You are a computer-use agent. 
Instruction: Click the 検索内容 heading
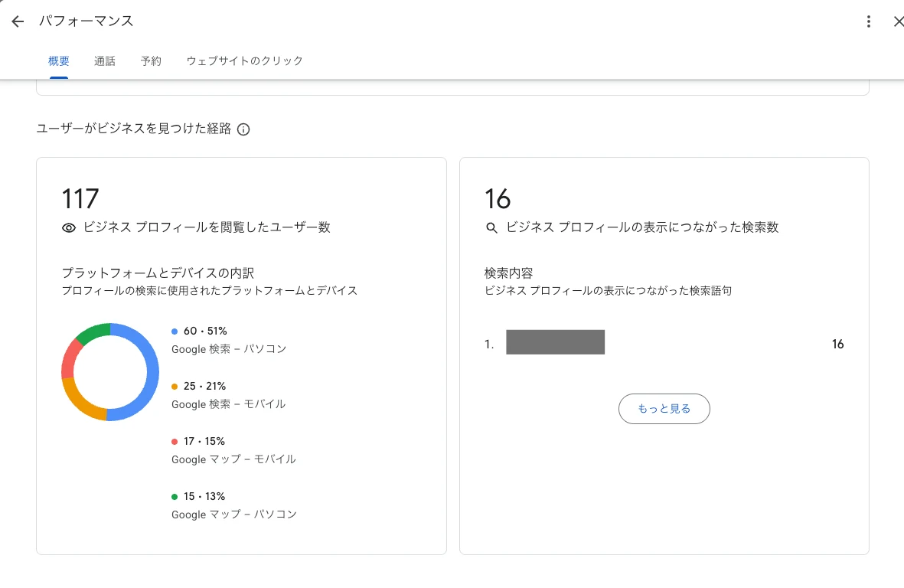click(508, 273)
